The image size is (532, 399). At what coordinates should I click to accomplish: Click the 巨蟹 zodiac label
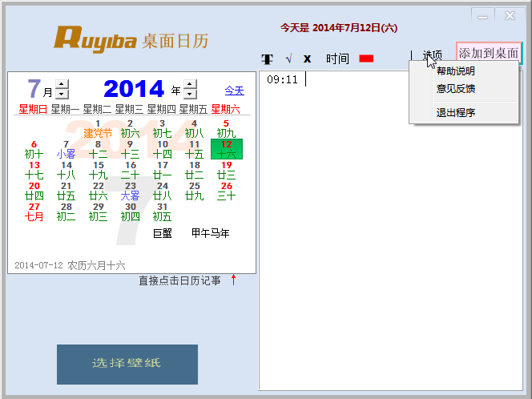pos(162,233)
